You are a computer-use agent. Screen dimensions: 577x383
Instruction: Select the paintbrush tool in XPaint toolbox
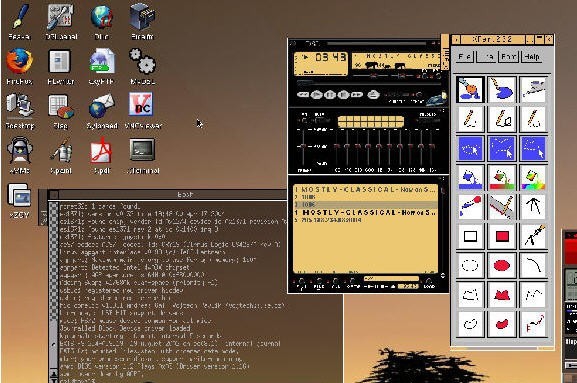click(x=470, y=89)
